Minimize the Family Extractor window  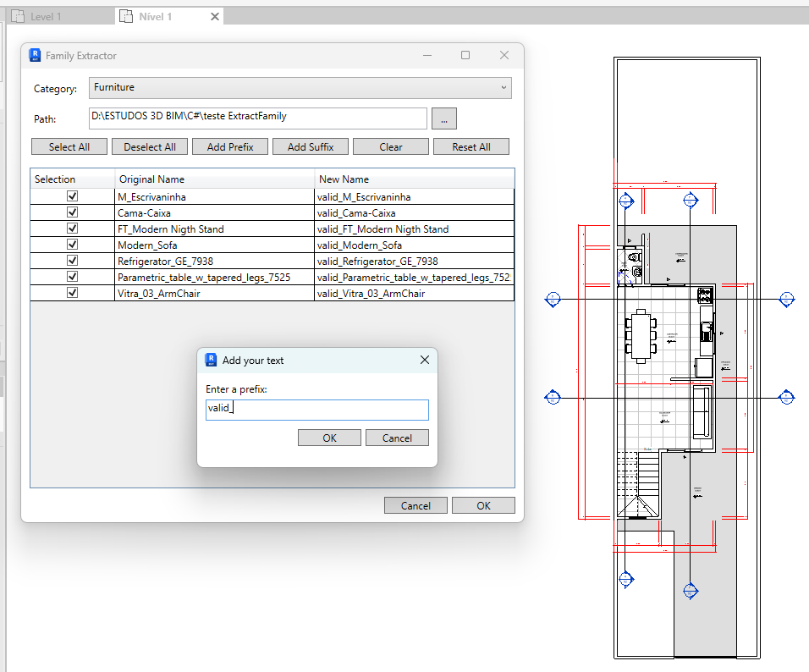pyautogui.click(x=426, y=56)
